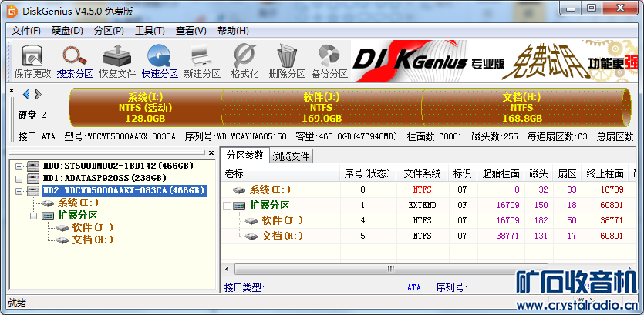The height and width of the screenshot is (315, 644).
Task: Click the HD0 hard disk icon in tree
Action: pyautogui.click(x=33, y=166)
